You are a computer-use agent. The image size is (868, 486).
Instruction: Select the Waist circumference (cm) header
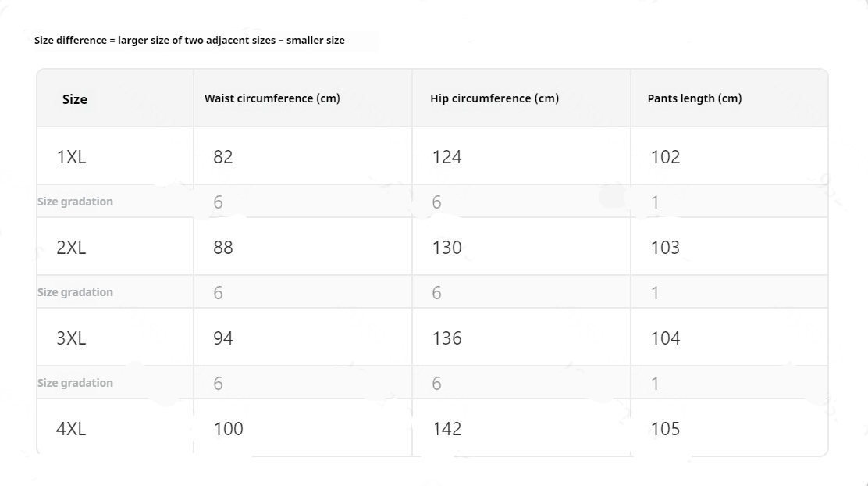(272, 98)
